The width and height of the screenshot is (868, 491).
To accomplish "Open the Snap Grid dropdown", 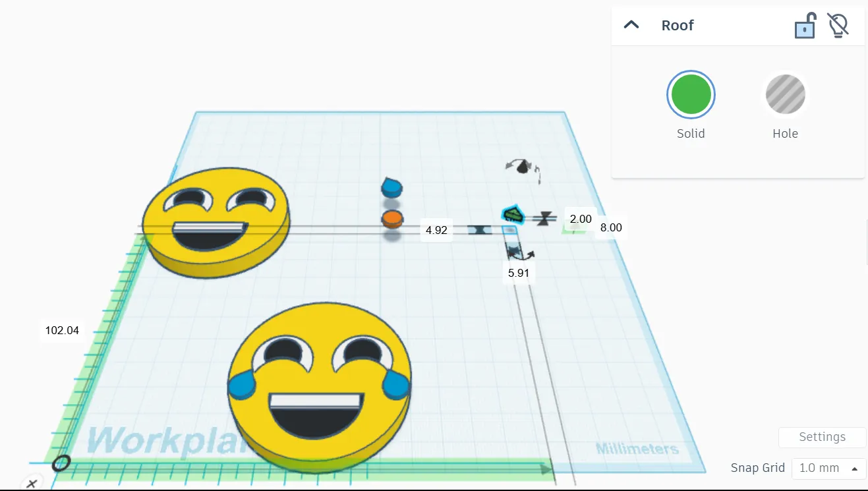I will [x=828, y=468].
